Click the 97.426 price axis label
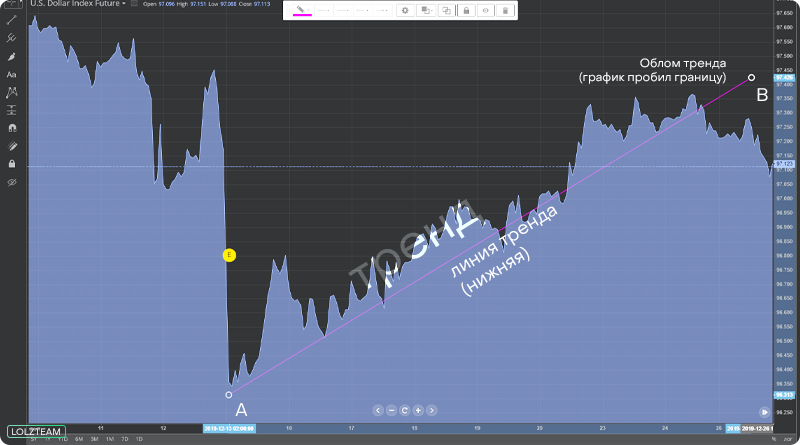800x445 pixels. tap(784, 78)
